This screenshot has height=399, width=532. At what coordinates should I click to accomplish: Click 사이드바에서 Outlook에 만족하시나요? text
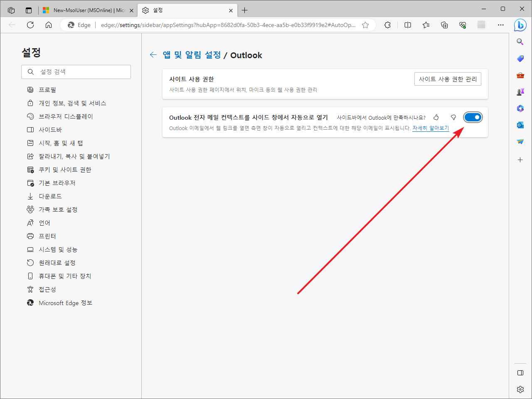click(381, 118)
